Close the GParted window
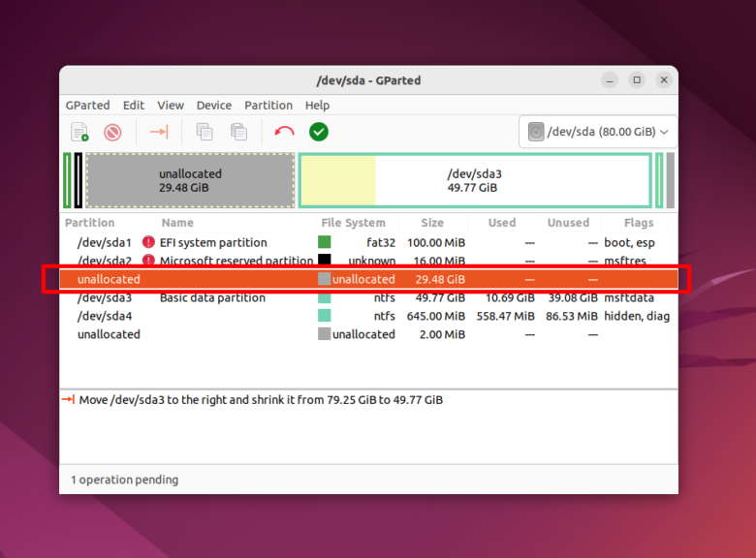This screenshot has width=756, height=558. (x=664, y=80)
